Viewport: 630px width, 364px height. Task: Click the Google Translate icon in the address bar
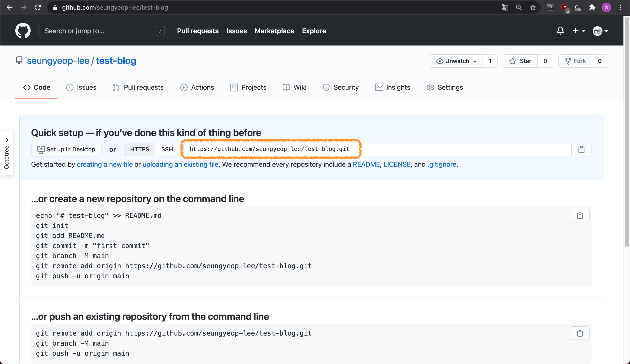point(504,7)
